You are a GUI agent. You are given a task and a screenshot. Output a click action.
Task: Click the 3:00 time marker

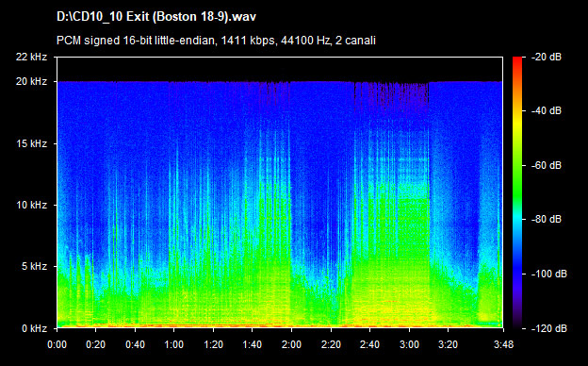click(x=409, y=344)
